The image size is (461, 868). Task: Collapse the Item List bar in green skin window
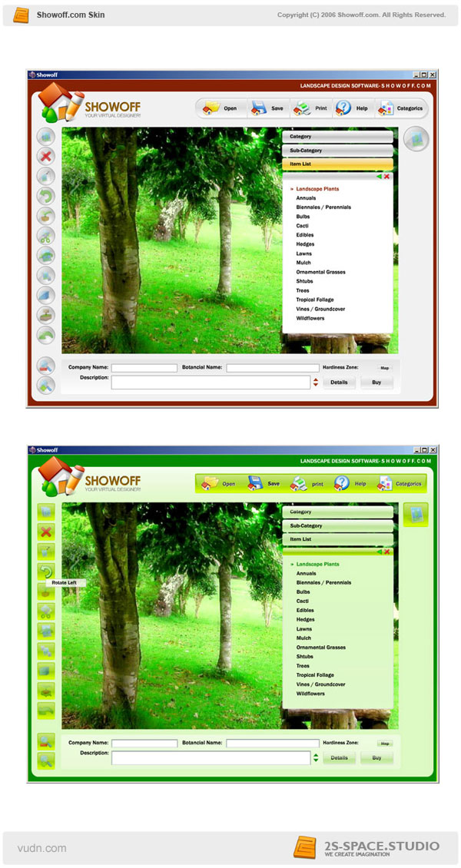point(337,539)
